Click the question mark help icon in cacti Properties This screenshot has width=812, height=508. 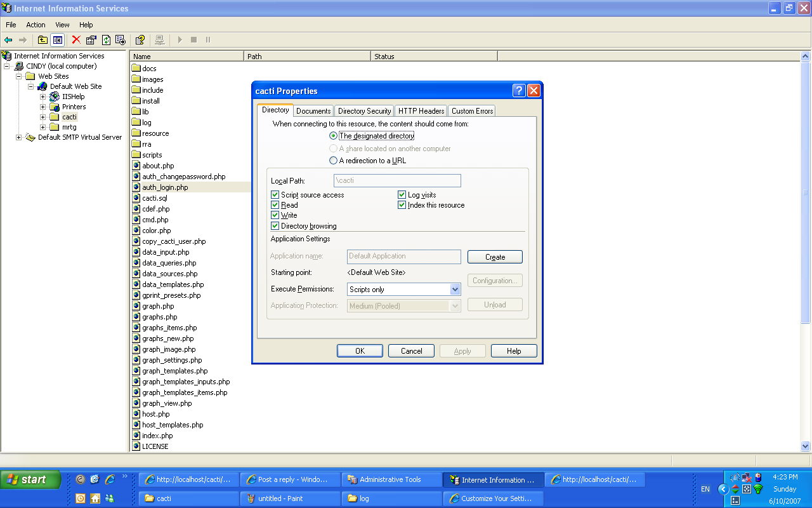(519, 91)
